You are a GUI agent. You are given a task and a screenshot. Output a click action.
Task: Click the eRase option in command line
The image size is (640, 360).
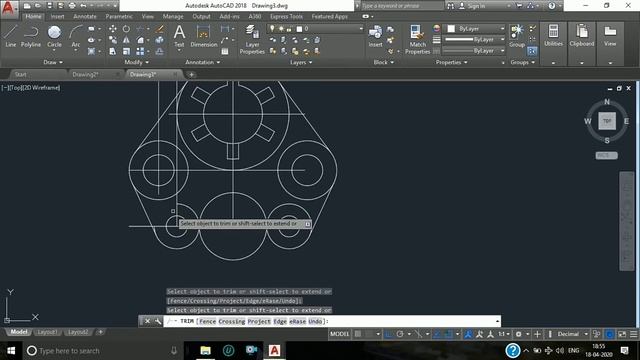click(x=297, y=321)
